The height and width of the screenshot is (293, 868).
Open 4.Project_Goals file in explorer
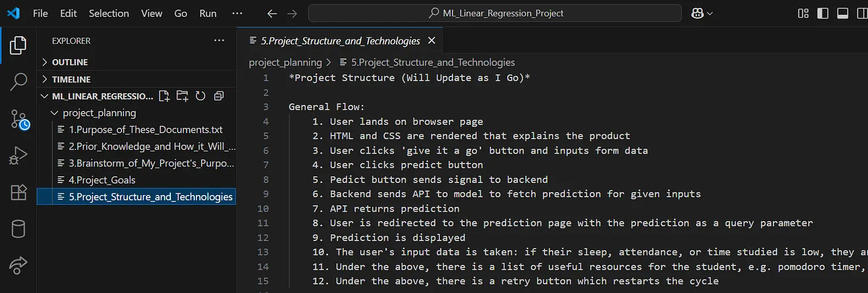click(102, 180)
